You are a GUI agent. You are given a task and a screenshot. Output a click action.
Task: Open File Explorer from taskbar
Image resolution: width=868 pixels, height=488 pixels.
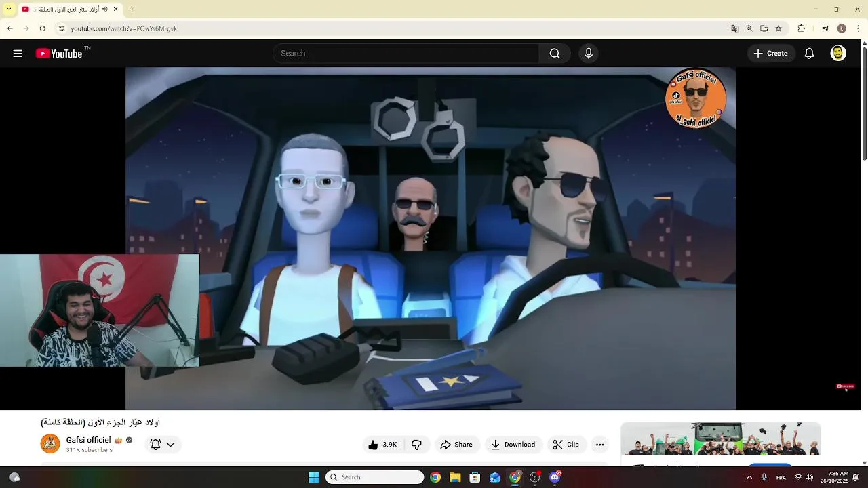pos(455,477)
